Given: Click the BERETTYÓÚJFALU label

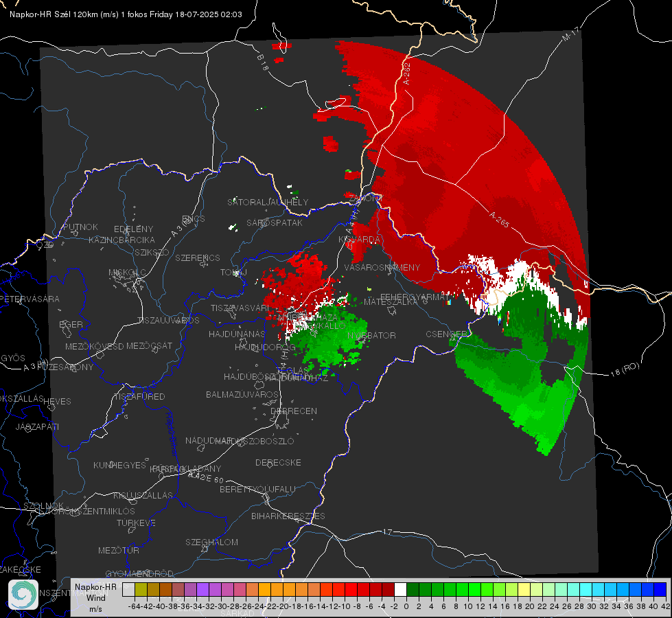Looking at the screenshot, I should point(257,489).
